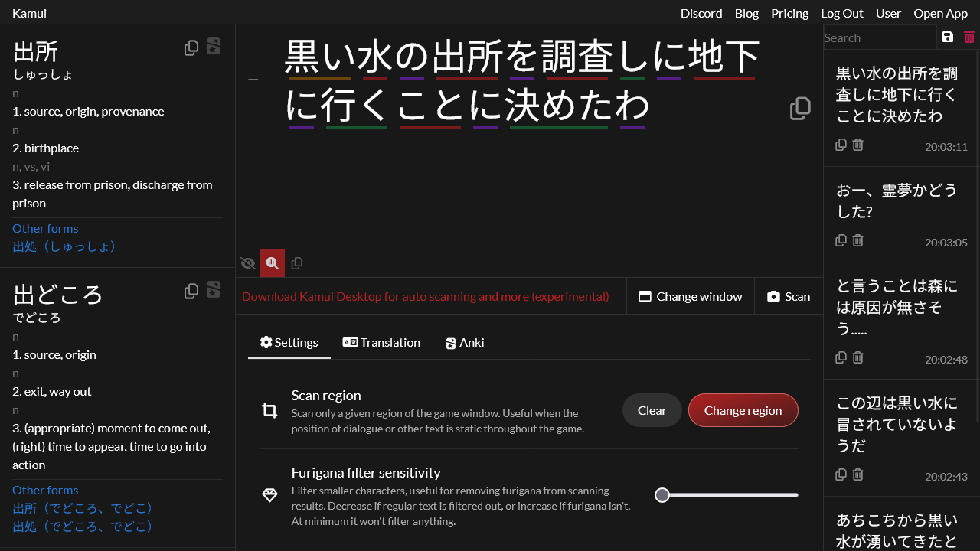
Task: Copy the scanned sentence text
Action: pyautogui.click(x=800, y=109)
